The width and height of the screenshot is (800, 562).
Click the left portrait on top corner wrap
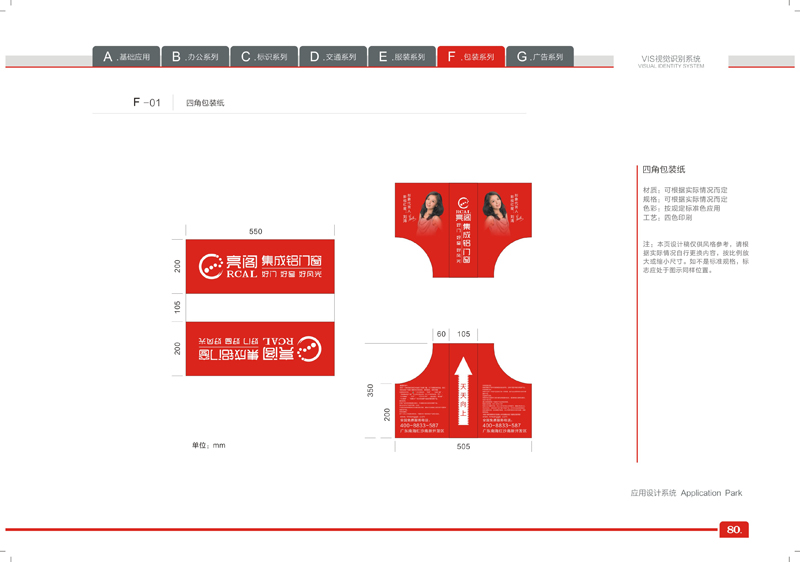pyautogui.click(x=431, y=213)
